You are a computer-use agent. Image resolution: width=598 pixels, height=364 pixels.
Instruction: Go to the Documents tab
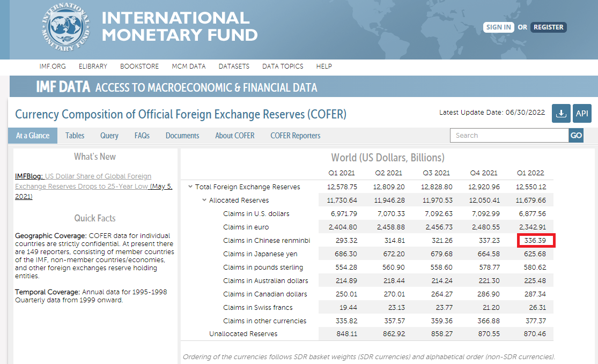(x=182, y=136)
